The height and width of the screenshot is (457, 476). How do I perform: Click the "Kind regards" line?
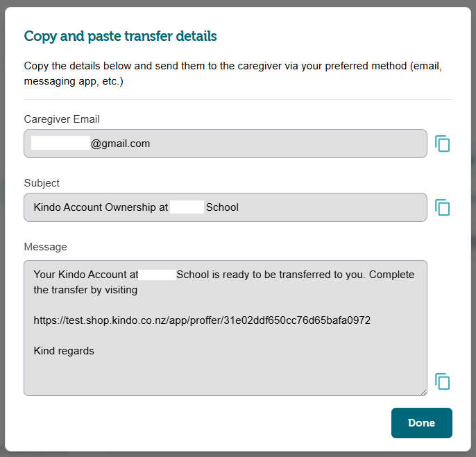coord(64,351)
